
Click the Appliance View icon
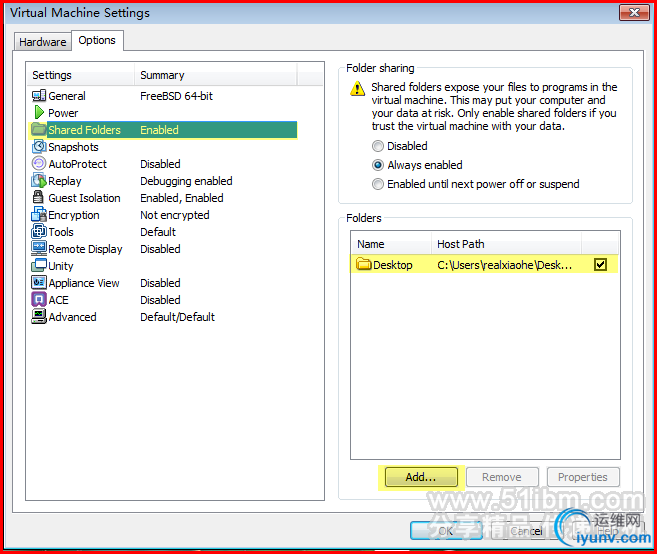coord(39,282)
